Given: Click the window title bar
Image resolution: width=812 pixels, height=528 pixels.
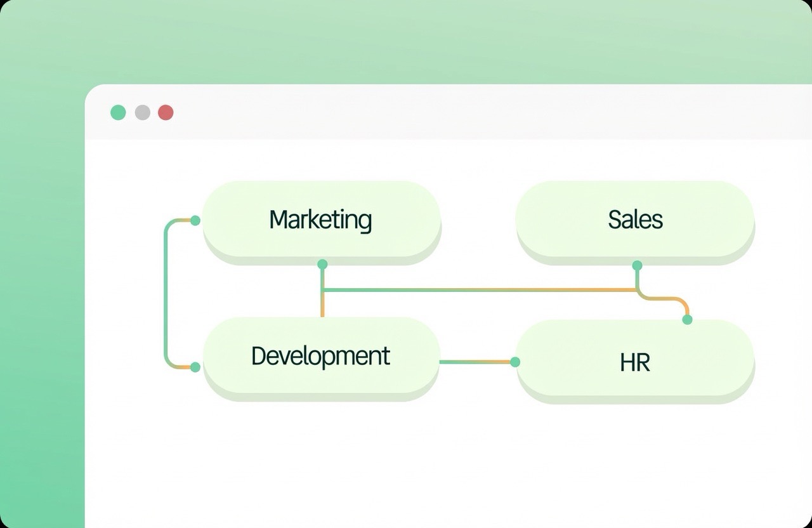Looking at the screenshot, I should pos(444,112).
